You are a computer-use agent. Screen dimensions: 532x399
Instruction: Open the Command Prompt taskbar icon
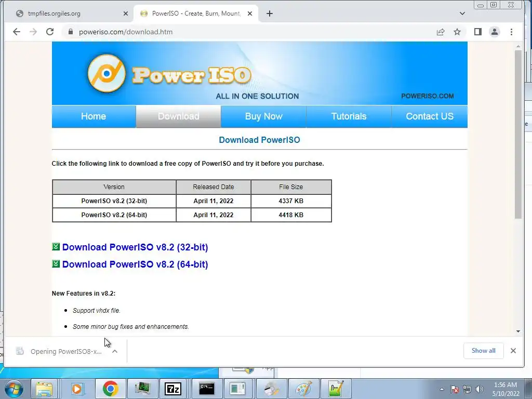tap(206, 389)
